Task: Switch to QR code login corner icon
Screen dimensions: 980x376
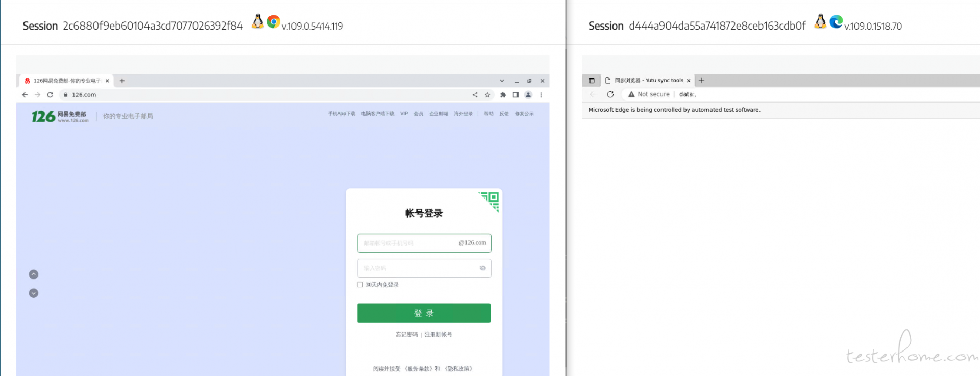Action: pos(489,201)
